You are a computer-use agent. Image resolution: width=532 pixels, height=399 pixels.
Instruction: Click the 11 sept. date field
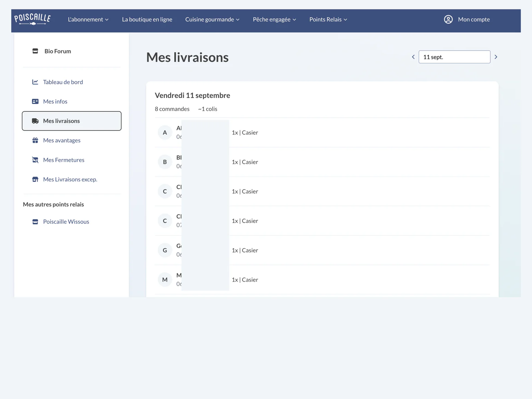pyautogui.click(x=454, y=57)
